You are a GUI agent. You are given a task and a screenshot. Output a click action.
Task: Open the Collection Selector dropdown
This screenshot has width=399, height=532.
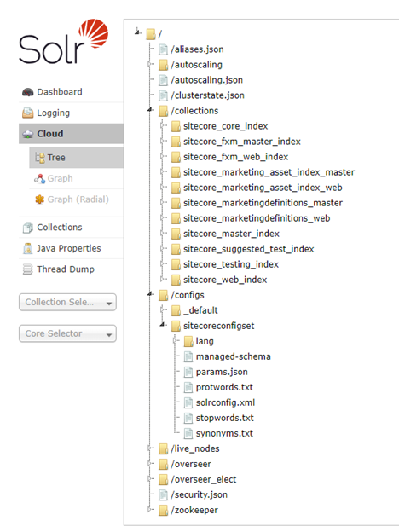pos(67,302)
